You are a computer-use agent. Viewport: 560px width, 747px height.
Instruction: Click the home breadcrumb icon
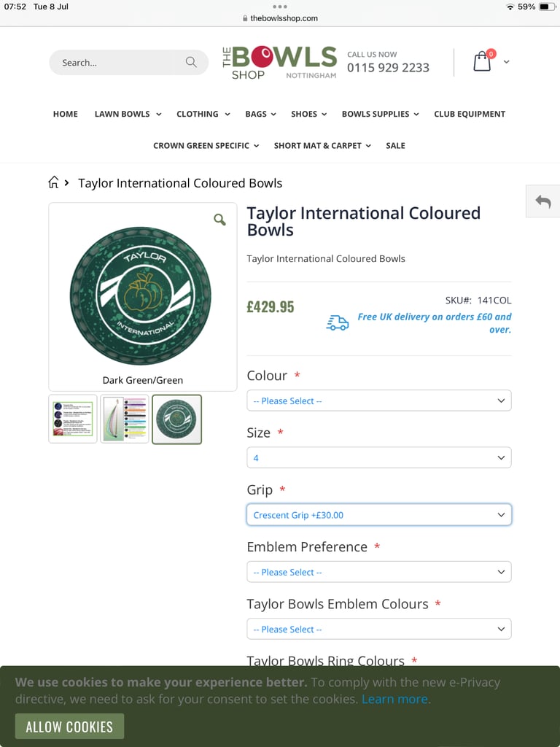tap(54, 182)
